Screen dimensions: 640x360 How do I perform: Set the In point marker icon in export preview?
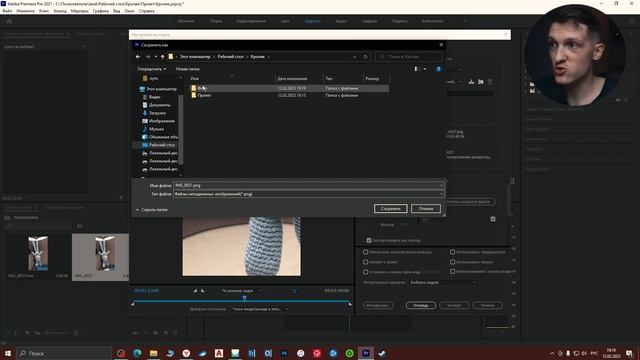195,291
